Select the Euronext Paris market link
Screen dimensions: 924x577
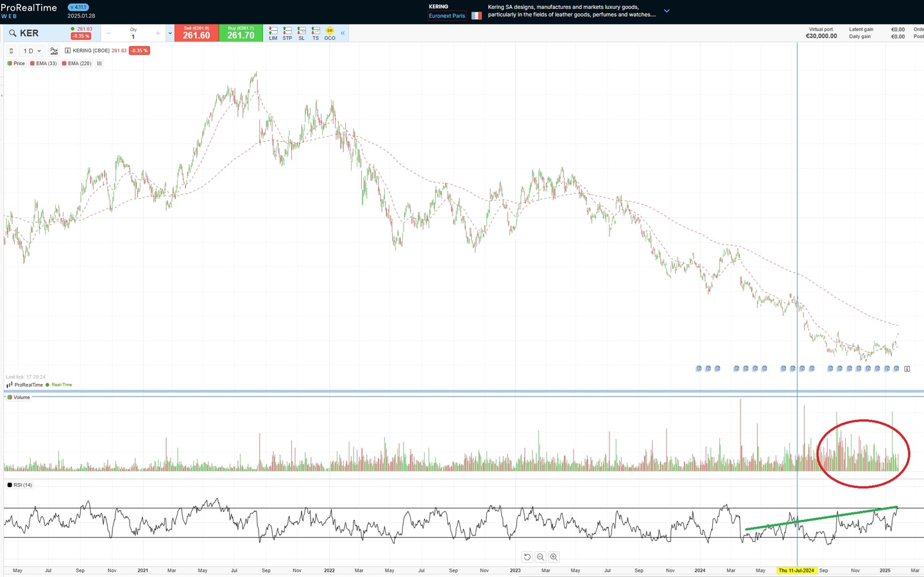[447, 15]
